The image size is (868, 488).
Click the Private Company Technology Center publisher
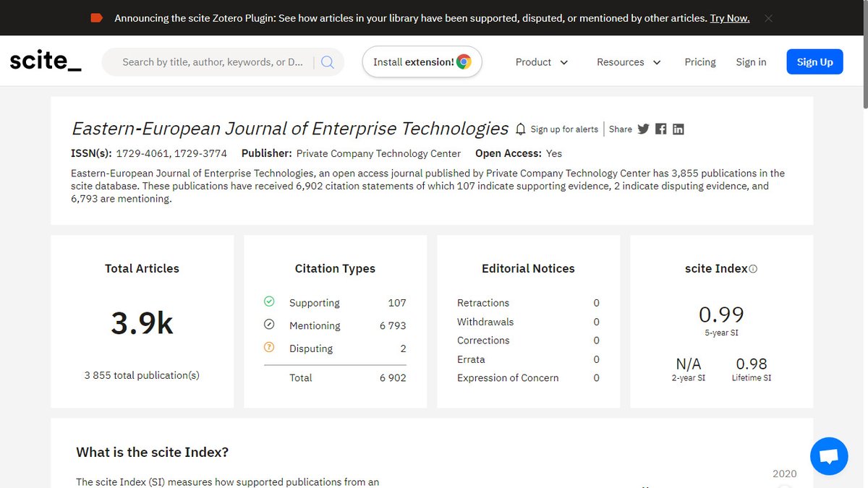coord(378,153)
